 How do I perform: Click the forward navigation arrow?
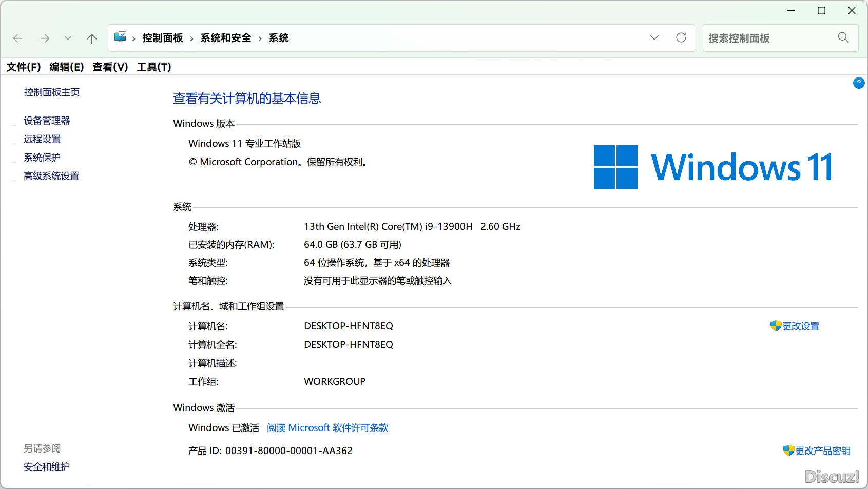pyautogui.click(x=45, y=38)
